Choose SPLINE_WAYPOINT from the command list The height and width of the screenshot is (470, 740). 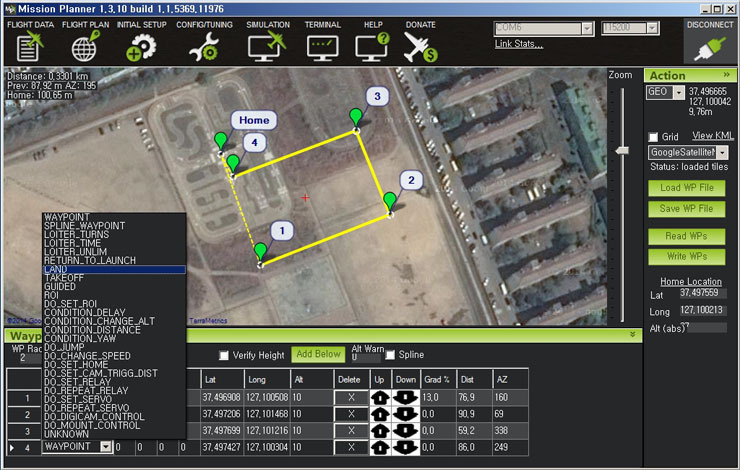click(114, 226)
